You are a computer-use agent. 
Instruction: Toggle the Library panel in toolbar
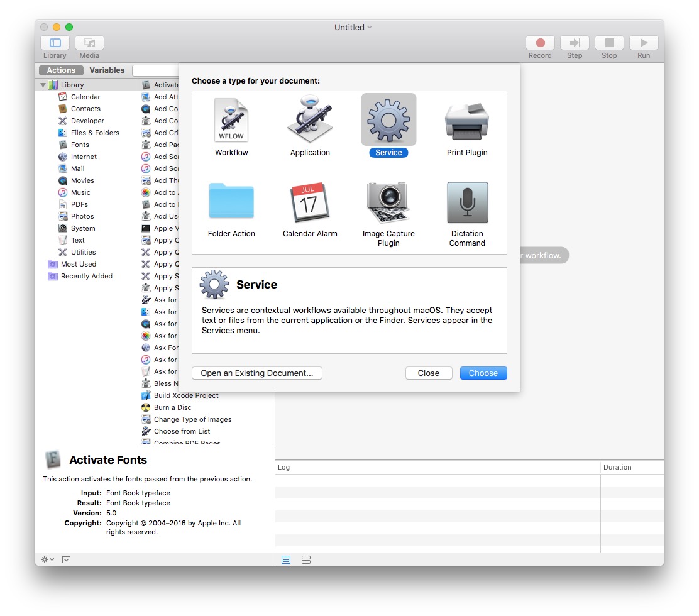click(55, 43)
